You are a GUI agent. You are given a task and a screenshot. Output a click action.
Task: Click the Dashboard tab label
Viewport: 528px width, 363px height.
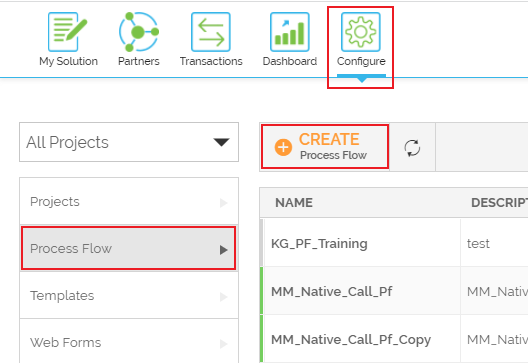click(290, 61)
